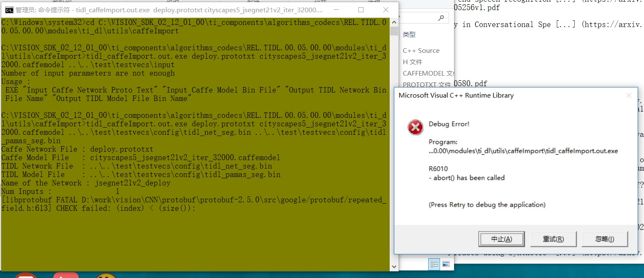This screenshot has width=644, height=278.
Task: Click the Retry (重试) button
Action: coord(553,239)
